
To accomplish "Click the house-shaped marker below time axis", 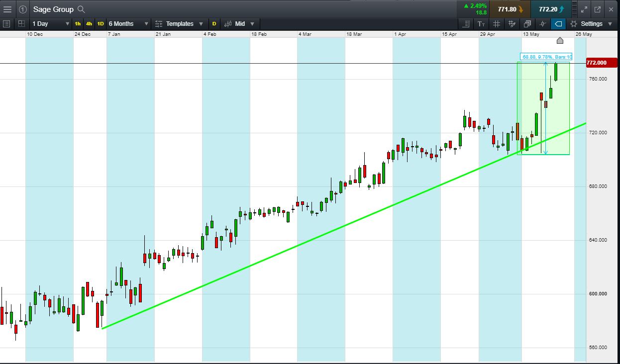I will 560,40.
